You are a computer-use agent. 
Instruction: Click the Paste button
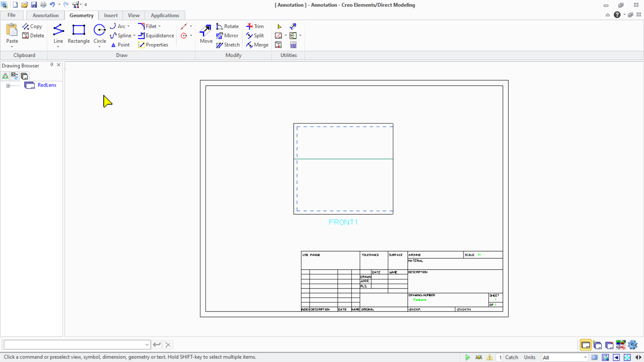coord(12,34)
